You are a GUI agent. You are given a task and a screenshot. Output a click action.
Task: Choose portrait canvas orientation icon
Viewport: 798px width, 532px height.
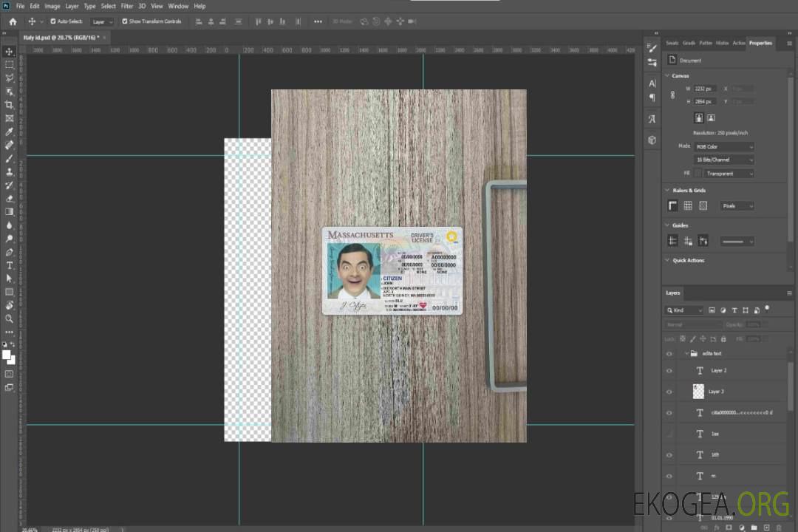point(698,117)
